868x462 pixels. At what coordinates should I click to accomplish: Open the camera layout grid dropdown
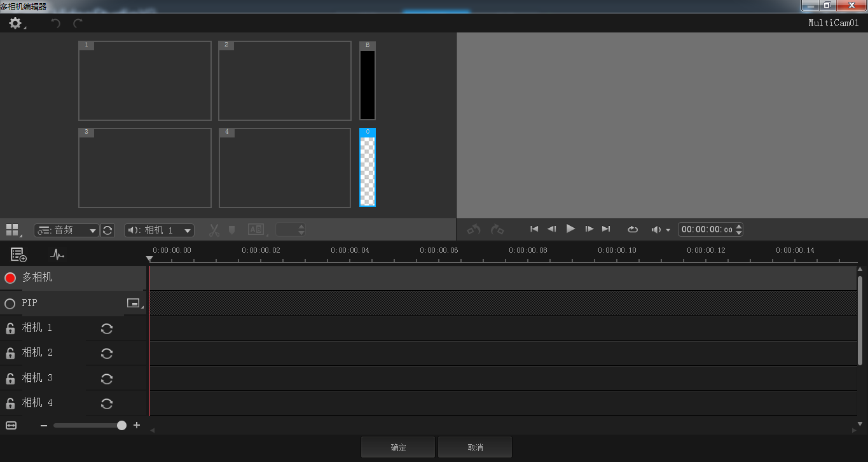[x=13, y=230]
